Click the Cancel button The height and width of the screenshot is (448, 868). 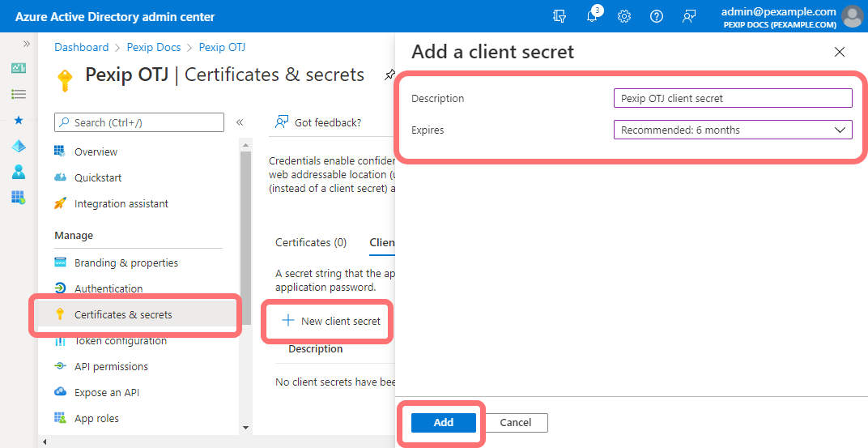coord(516,422)
